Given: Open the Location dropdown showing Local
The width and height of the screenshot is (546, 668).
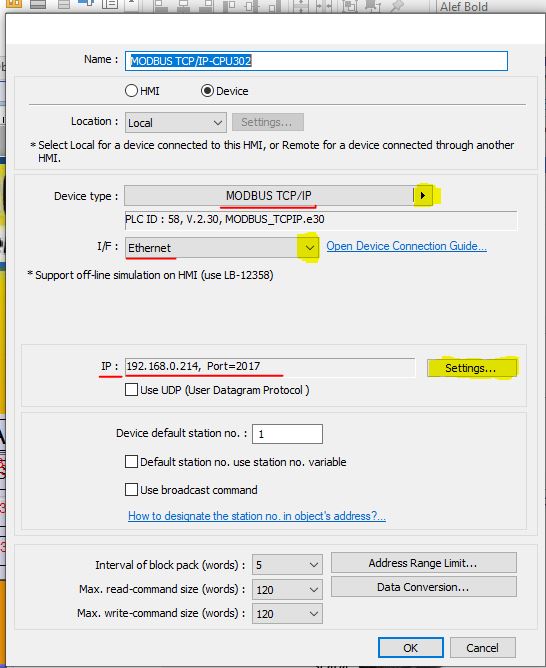Looking at the screenshot, I should 175,123.
